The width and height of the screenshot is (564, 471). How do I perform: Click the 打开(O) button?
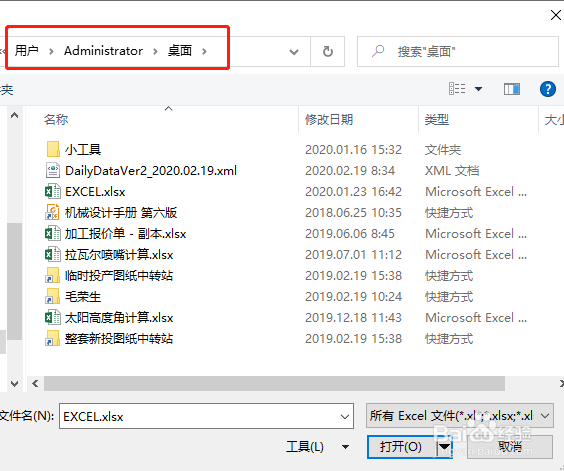(401, 447)
